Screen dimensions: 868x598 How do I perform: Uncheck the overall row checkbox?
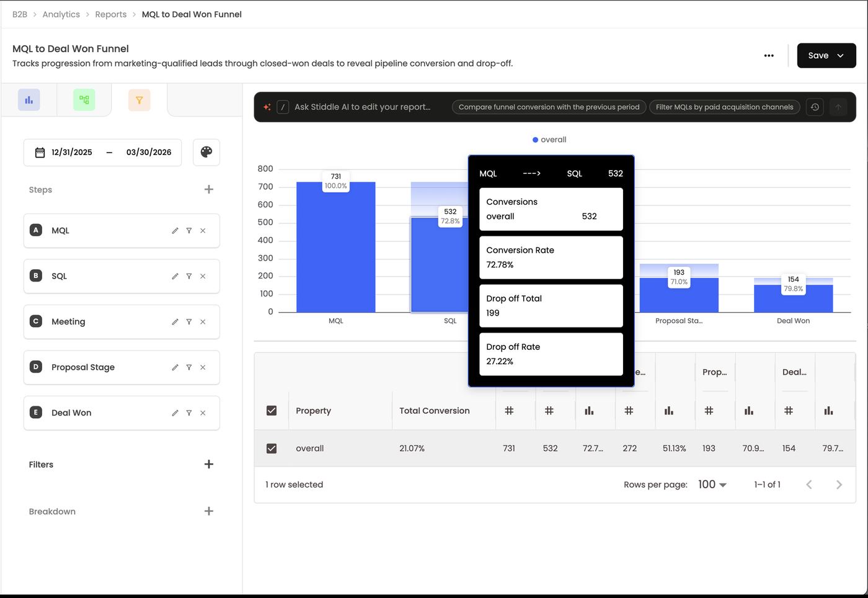272,448
